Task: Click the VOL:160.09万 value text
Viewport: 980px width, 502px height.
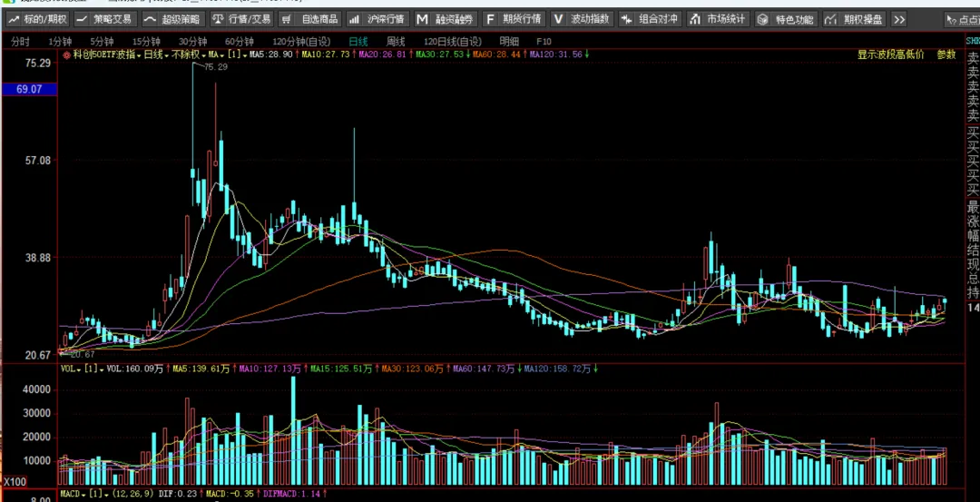Action: point(135,369)
